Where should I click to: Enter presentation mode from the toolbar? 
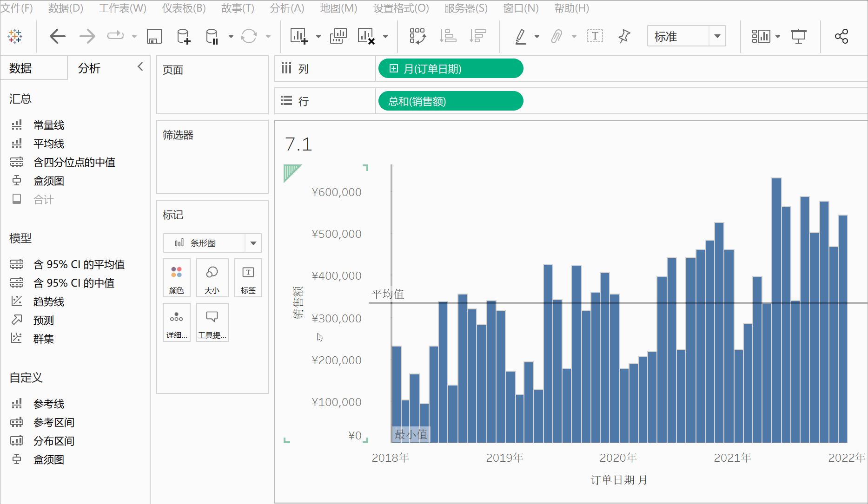tap(799, 36)
